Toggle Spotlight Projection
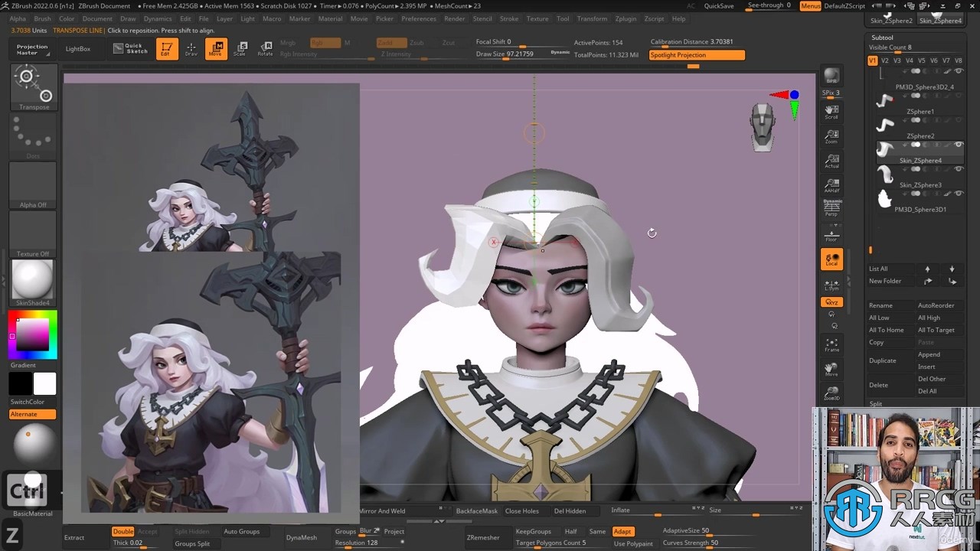The width and height of the screenshot is (980, 551). point(697,55)
